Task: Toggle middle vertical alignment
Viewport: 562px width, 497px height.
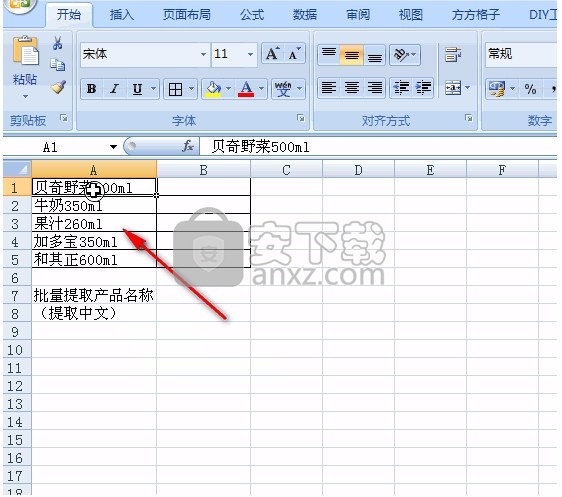Action: point(352,54)
